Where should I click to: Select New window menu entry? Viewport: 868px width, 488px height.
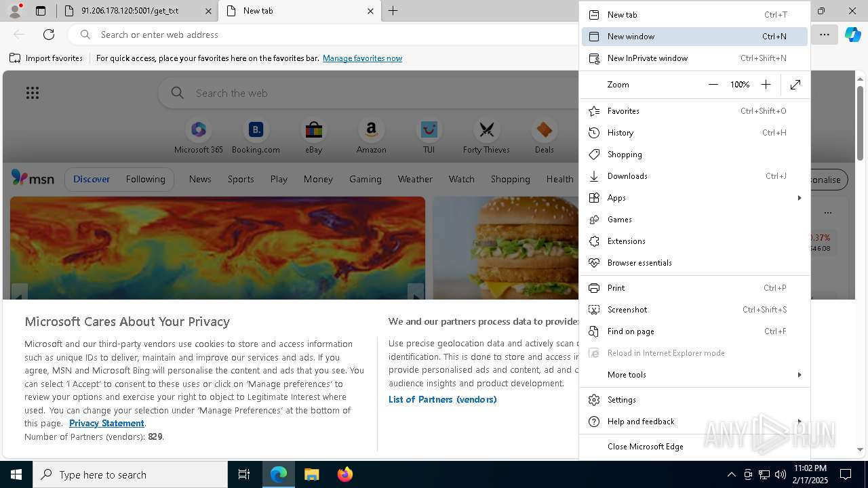(694, 37)
